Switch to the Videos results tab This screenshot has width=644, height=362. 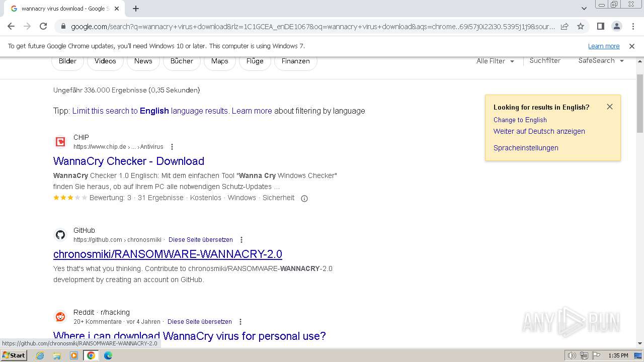click(x=105, y=61)
